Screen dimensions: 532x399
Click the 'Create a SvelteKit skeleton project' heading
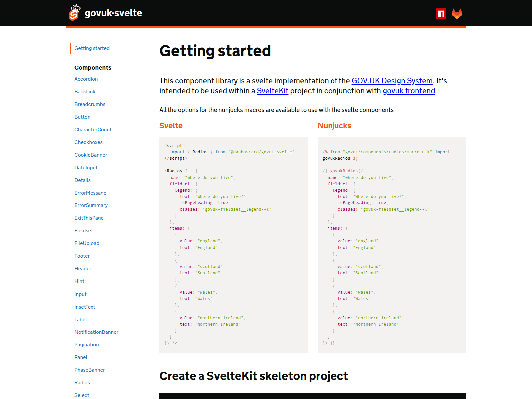[x=254, y=376]
